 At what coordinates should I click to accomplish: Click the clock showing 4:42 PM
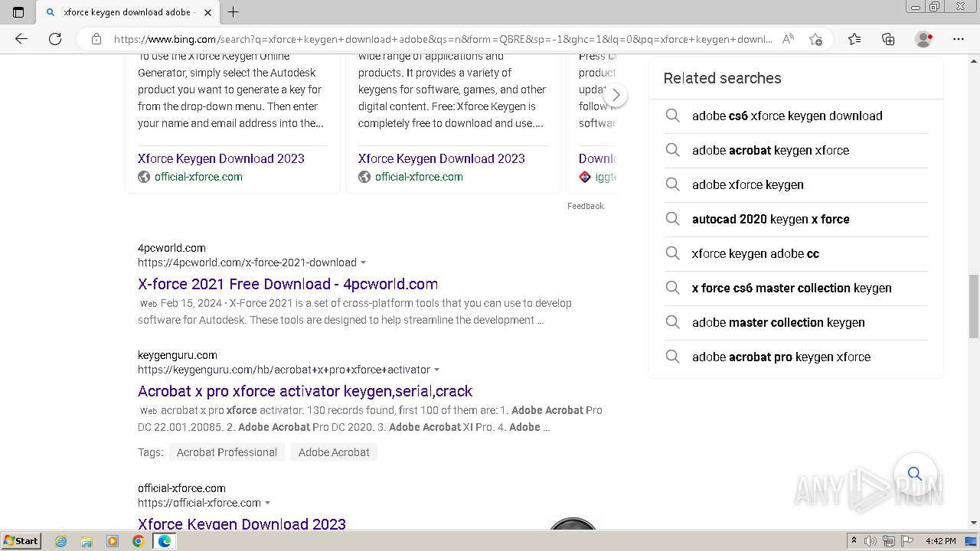940,541
